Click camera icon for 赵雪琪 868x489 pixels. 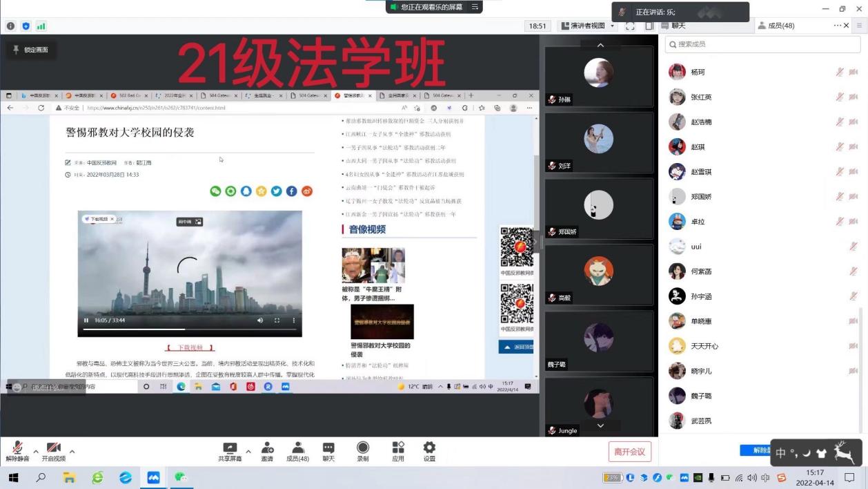[x=854, y=171]
